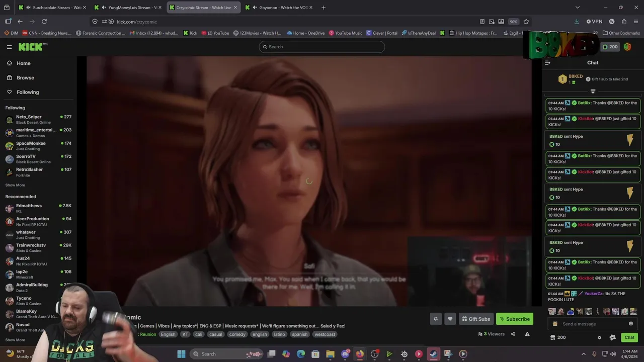Open the KICKs balance 200 at top
The height and width of the screenshot is (362, 644).
[x=610, y=47]
